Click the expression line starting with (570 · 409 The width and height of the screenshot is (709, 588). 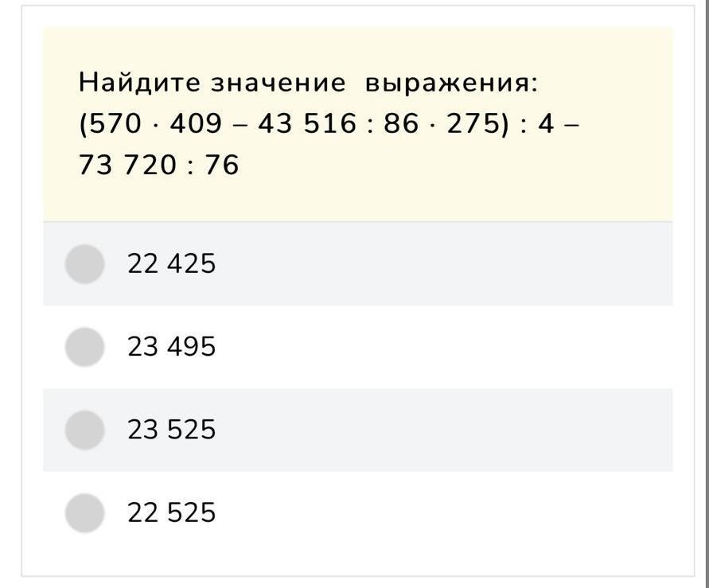point(328,125)
